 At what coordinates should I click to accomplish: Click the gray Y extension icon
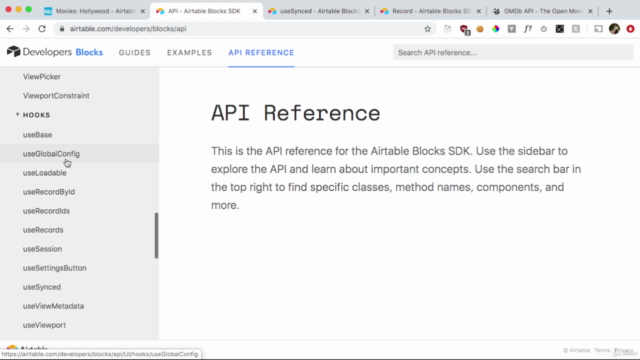tap(511, 29)
